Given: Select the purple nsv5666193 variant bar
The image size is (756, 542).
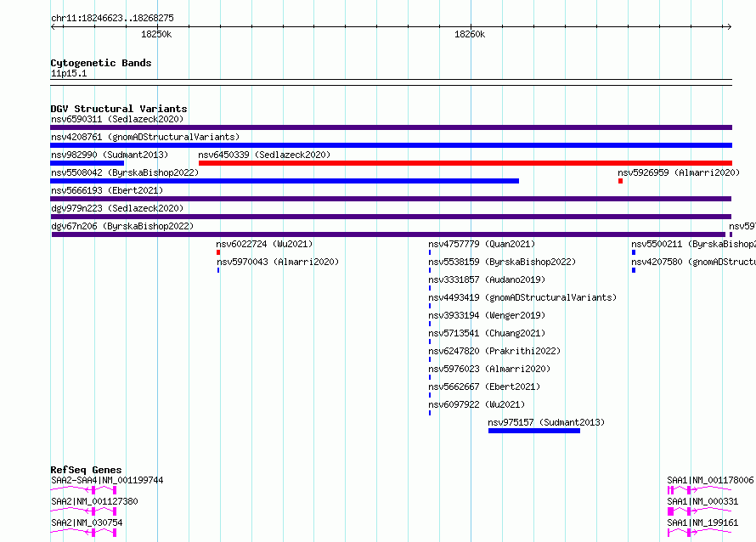Looking at the screenshot, I should 391,199.
